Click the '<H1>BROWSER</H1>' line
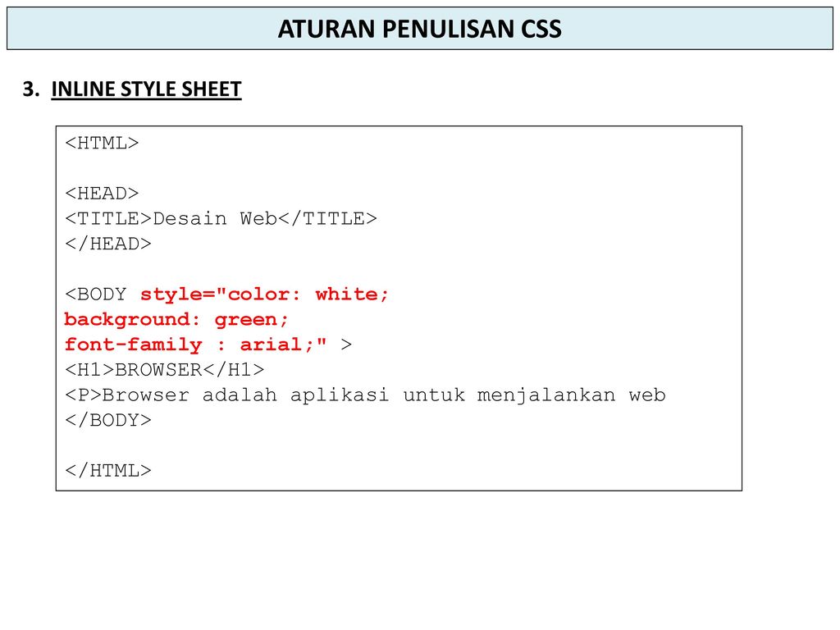 165,370
